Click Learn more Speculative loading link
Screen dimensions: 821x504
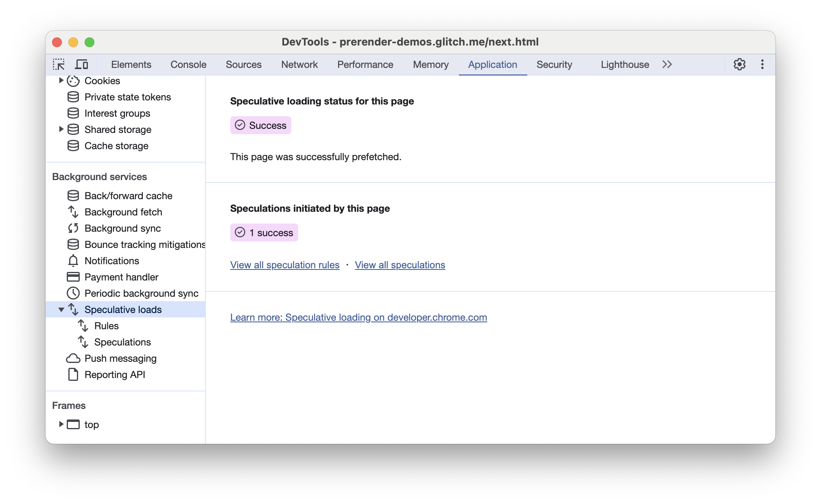click(x=358, y=317)
